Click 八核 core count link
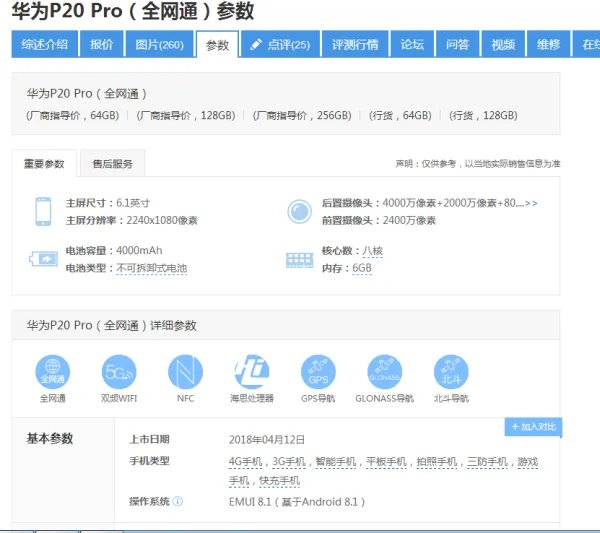The height and width of the screenshot is (533, 600). [372, 251]
